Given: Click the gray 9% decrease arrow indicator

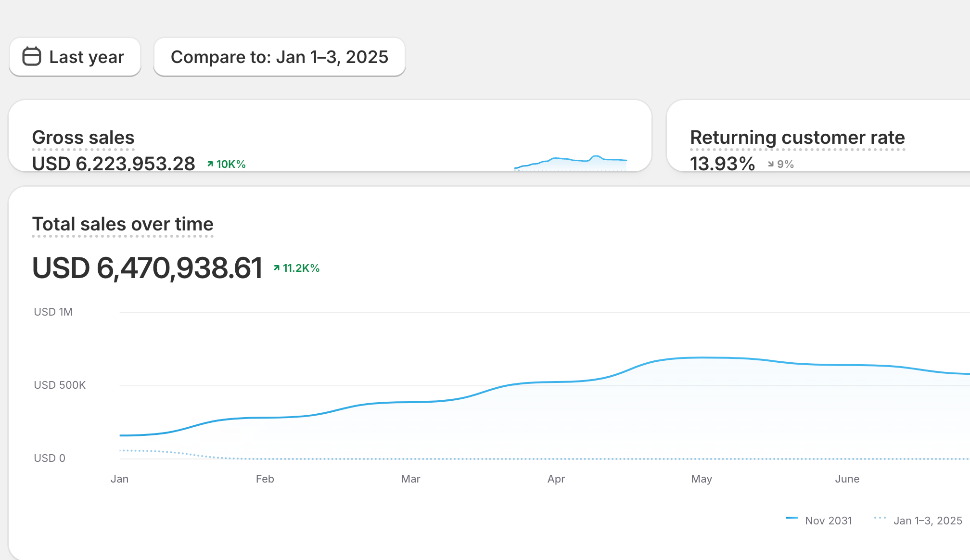Looking at the screenshot, I should [771, 164].
